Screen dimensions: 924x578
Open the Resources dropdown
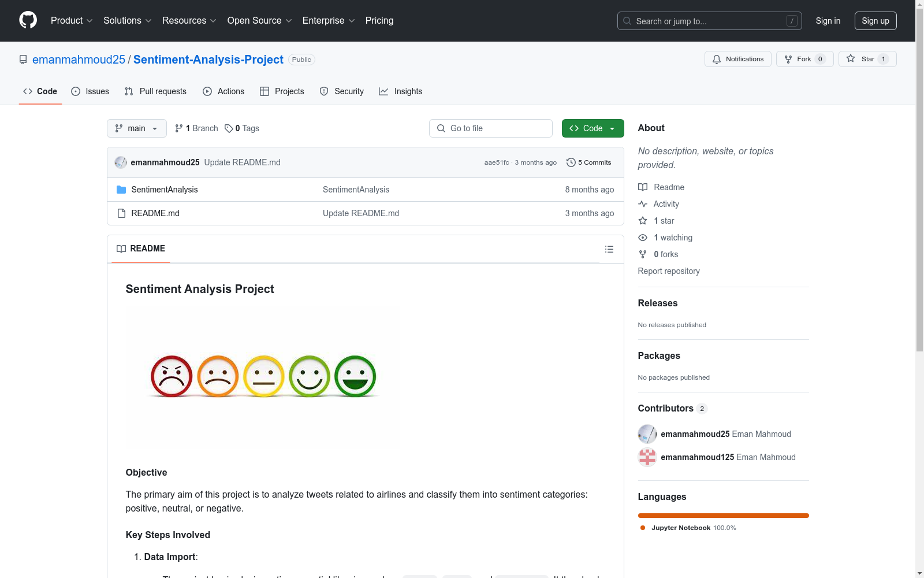(189, 21)
